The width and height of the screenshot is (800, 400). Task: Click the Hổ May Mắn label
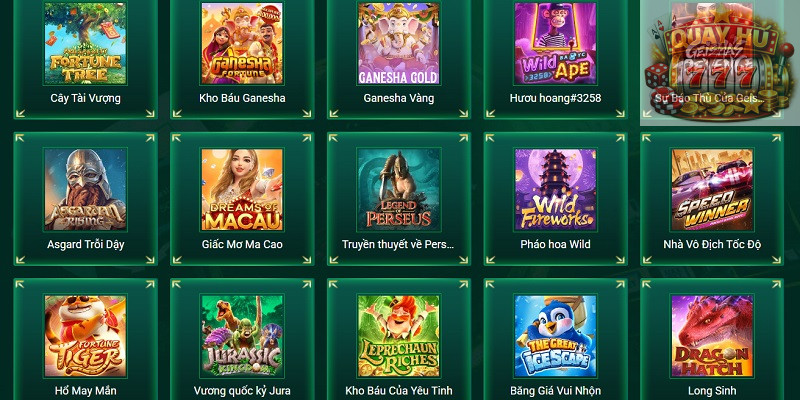(86, 391)
